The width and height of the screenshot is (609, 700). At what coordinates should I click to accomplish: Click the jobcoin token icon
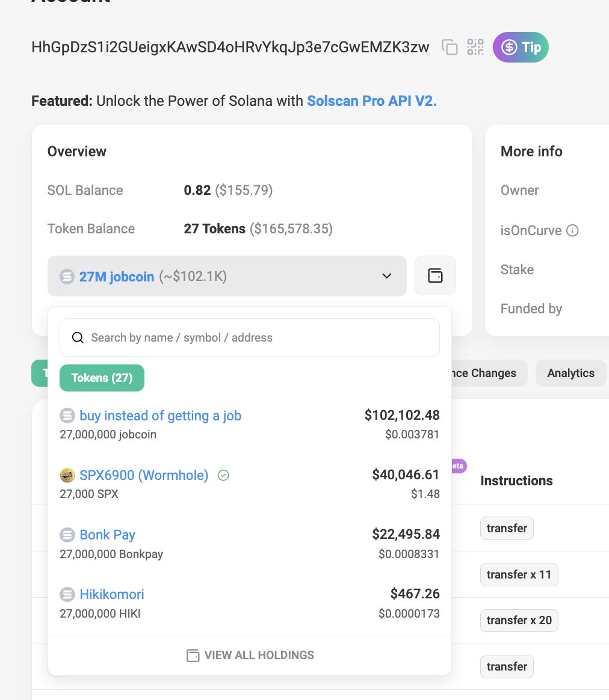click(67, 416)
